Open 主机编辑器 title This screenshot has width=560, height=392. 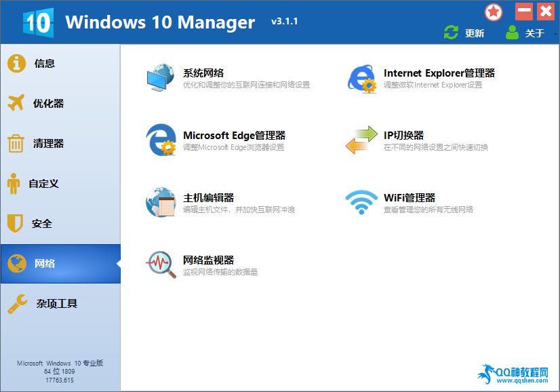(x=209, y=197)
